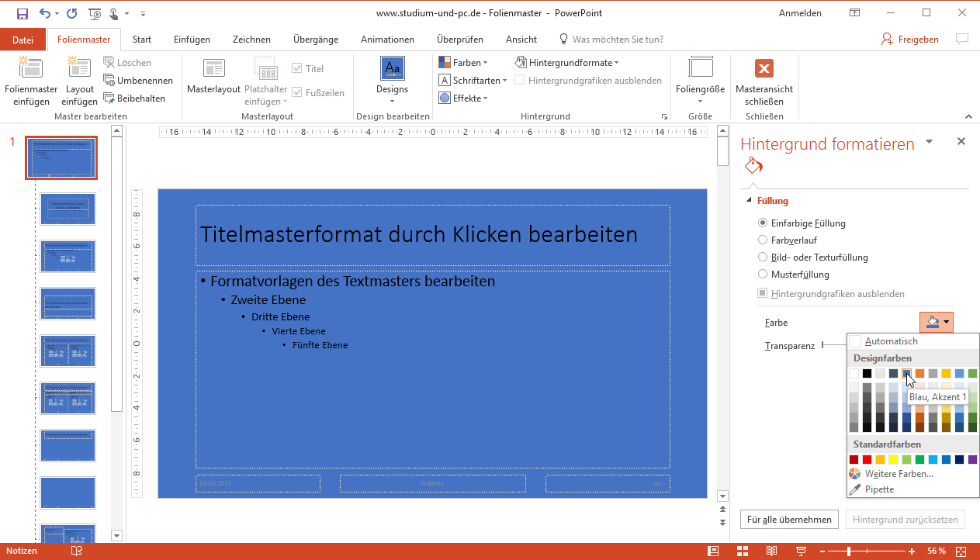Switch to the Start tab
Screen dimensions: 980x560
point(142,40)
